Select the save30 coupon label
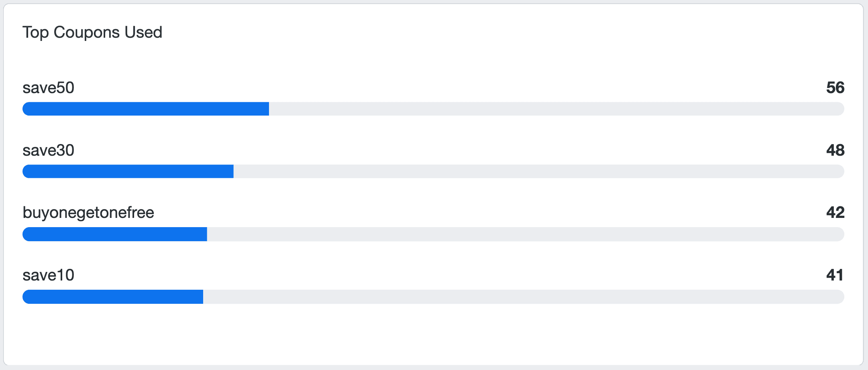Screen dimensions: 868x370 (48, 150)
